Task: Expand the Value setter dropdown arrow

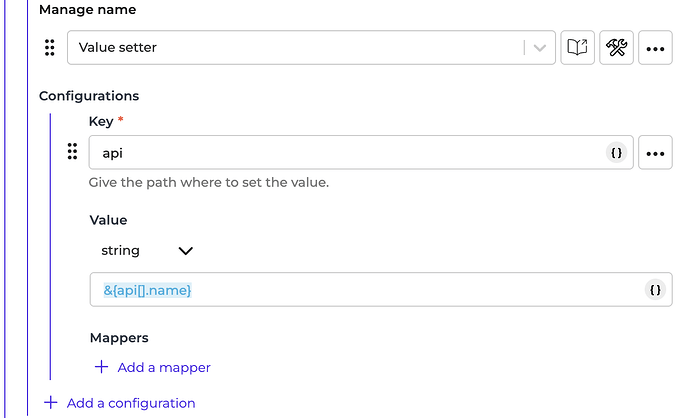Action: click(540, 47)
